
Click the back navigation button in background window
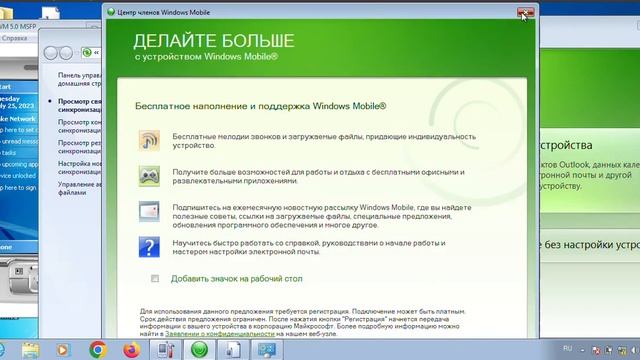pos(51,53)
